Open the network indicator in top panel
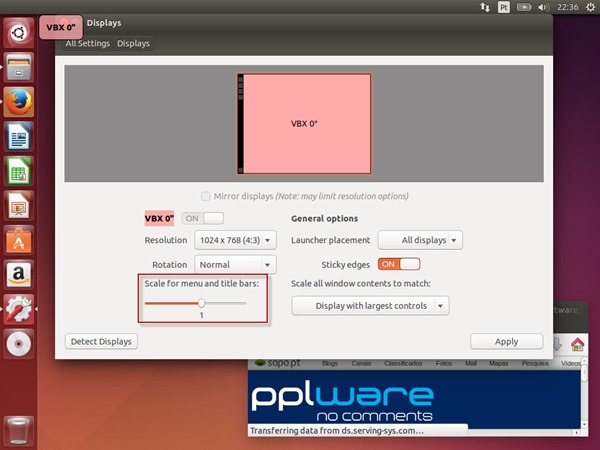Screen dimensions: 600x450 485,7
